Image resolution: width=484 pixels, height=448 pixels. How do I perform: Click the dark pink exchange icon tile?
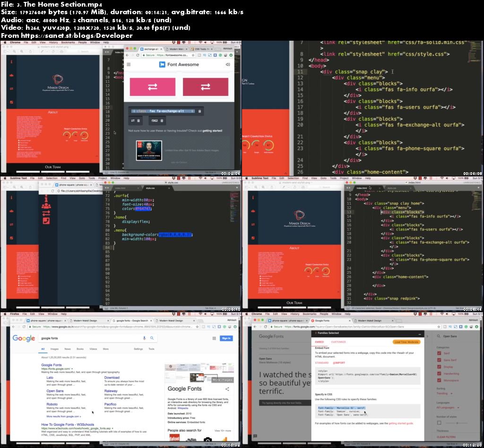tap(206, 87)
